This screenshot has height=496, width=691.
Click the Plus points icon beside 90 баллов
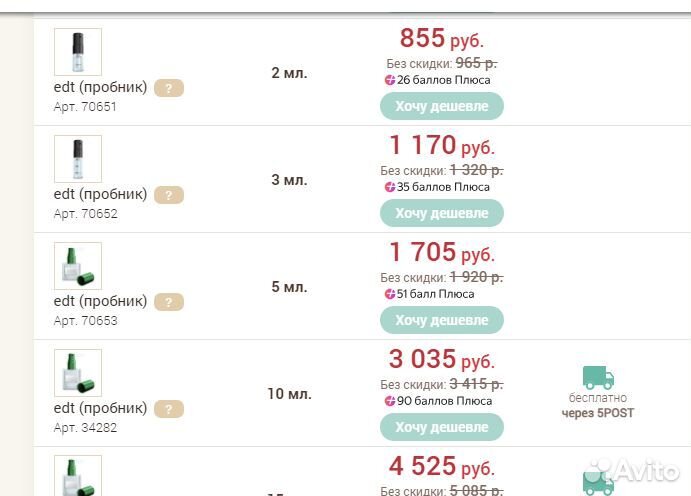390,401
